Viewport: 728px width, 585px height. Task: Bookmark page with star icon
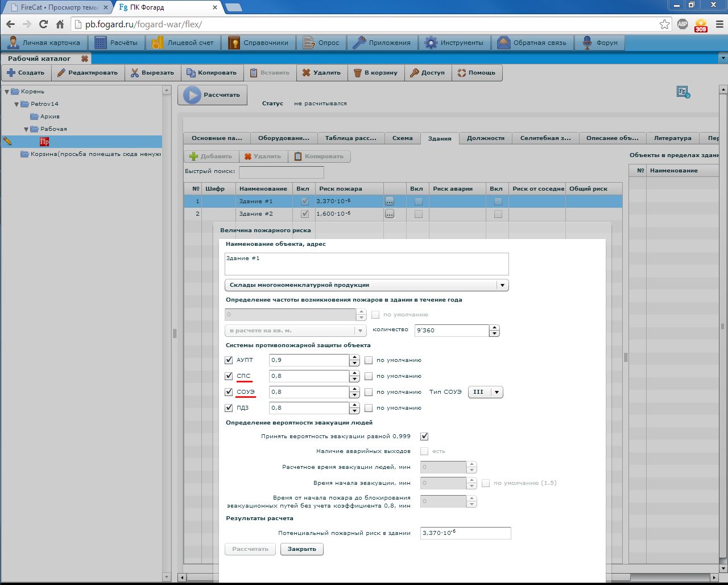tap(664, 24)
